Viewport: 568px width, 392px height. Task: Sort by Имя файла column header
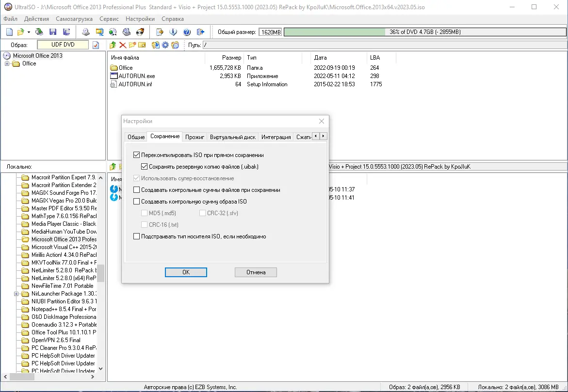tap(157, 58)
